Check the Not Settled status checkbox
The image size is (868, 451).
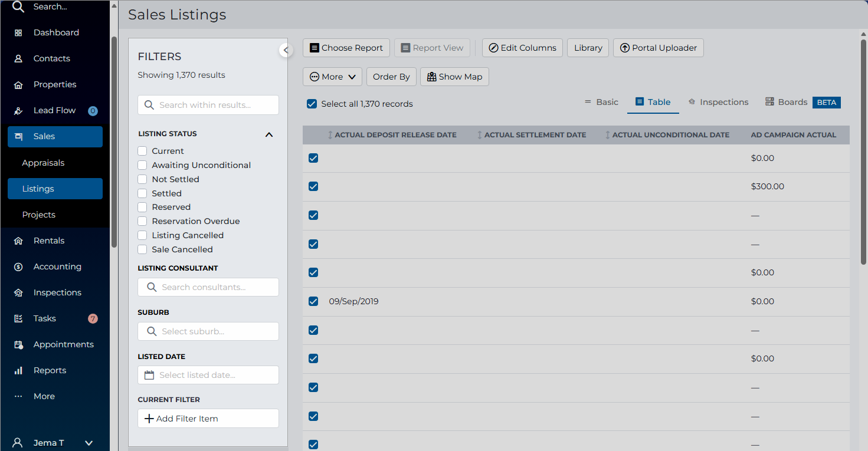point(142,180)
